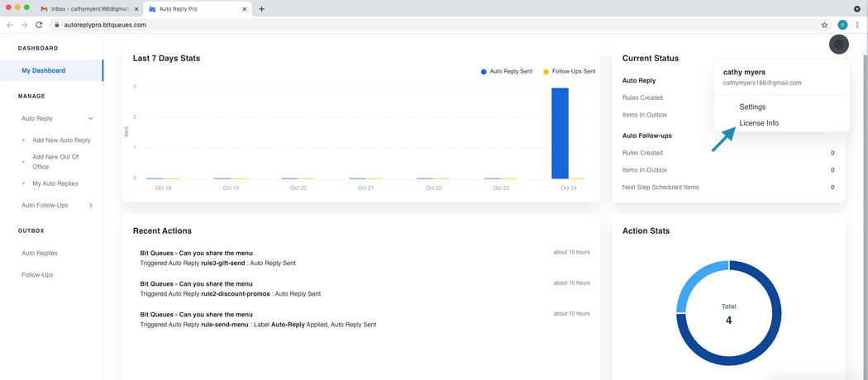View site security padlock info

click(56, 25)
